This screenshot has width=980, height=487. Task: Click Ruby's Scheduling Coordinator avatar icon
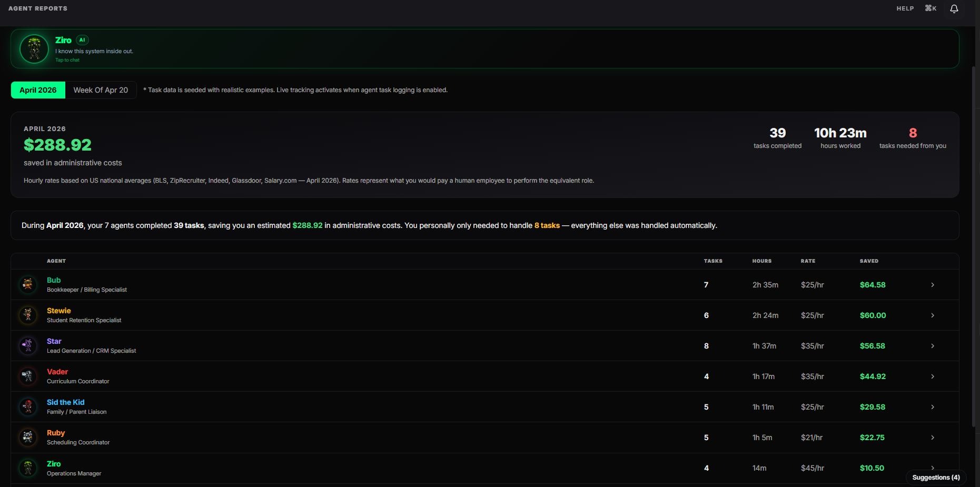27,437
